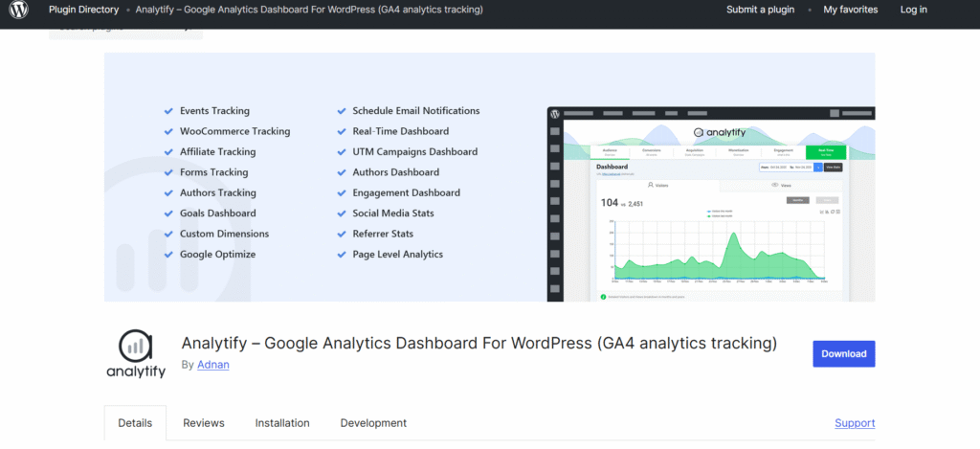
Task: Click 'UTM Campaigns Dashboard' feature text
Action: pos(415,152)
